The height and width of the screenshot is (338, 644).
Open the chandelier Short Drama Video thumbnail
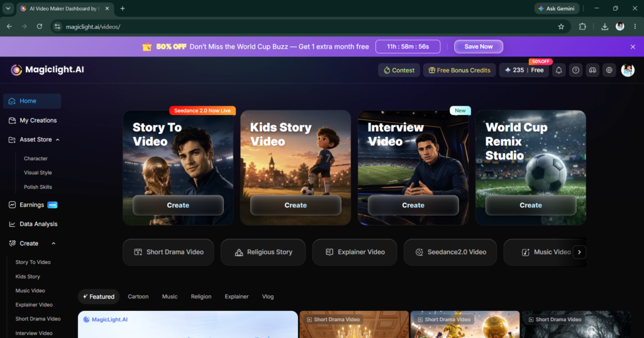[x=354, y=324]
